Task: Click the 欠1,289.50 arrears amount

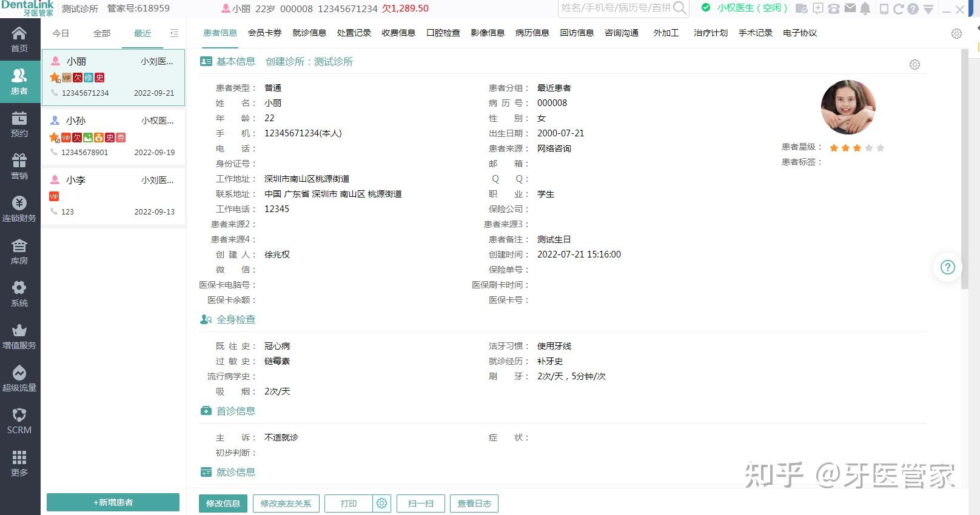Action: [405, 8]
